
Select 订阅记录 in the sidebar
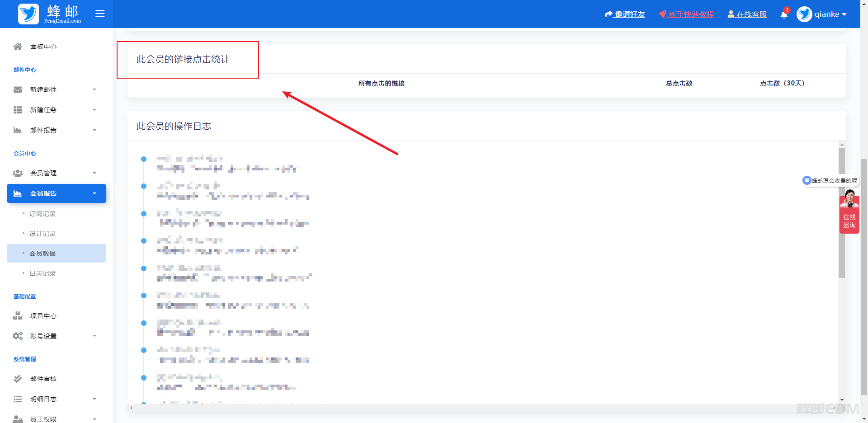[x=42, y=214]
